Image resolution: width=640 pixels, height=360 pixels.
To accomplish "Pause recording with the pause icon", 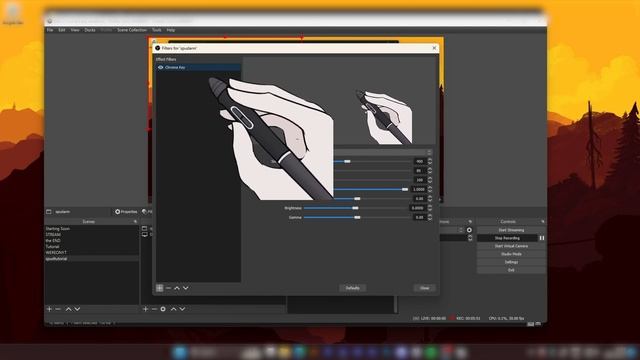I will pos(542,238).
